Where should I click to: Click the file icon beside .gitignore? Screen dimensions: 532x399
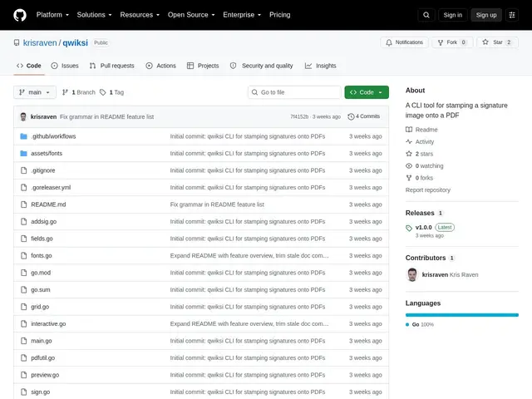(x=23, y=170)
